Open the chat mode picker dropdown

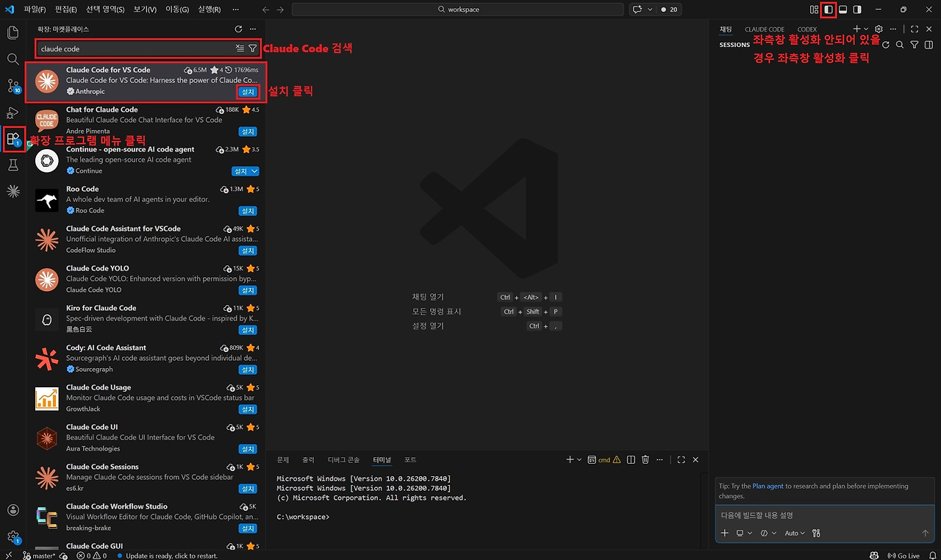coord(768,533)
